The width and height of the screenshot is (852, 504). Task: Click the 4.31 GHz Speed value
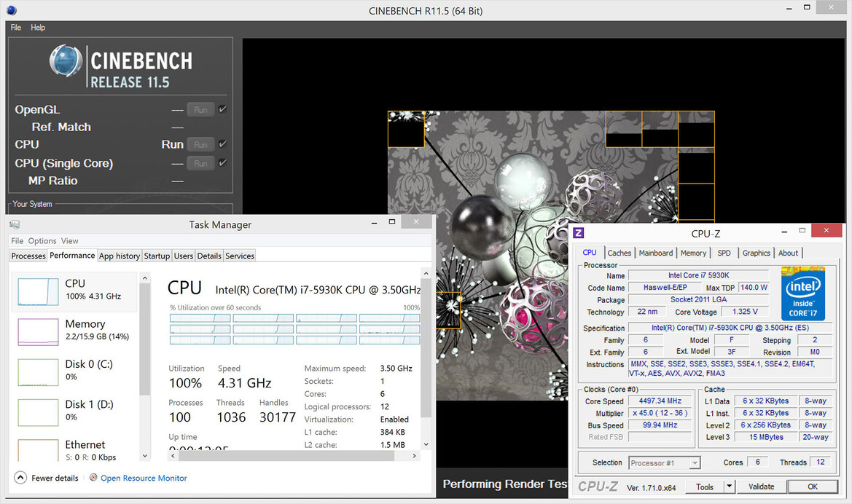point(244,383)
